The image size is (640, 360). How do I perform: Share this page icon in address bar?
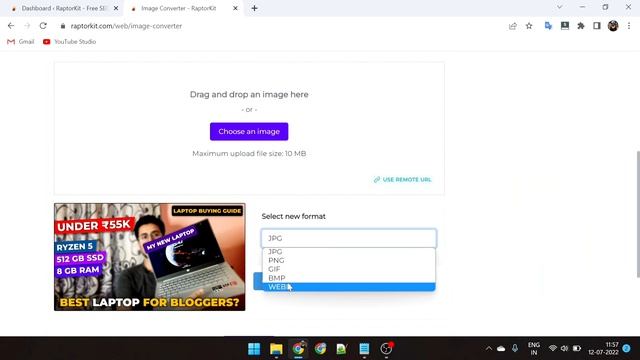point(513,26)
